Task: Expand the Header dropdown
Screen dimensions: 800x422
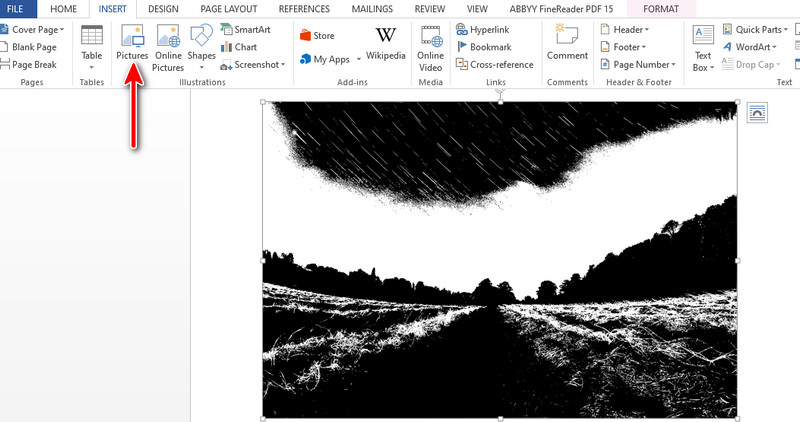Action: coord(624,30)
